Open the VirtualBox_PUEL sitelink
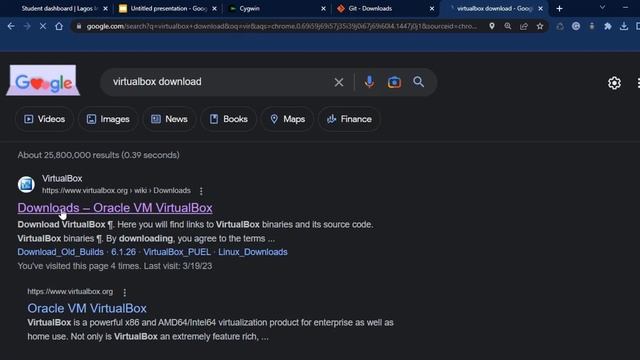Image resolution: width=640 pixels, height=360 pixels. click(177, 252)
